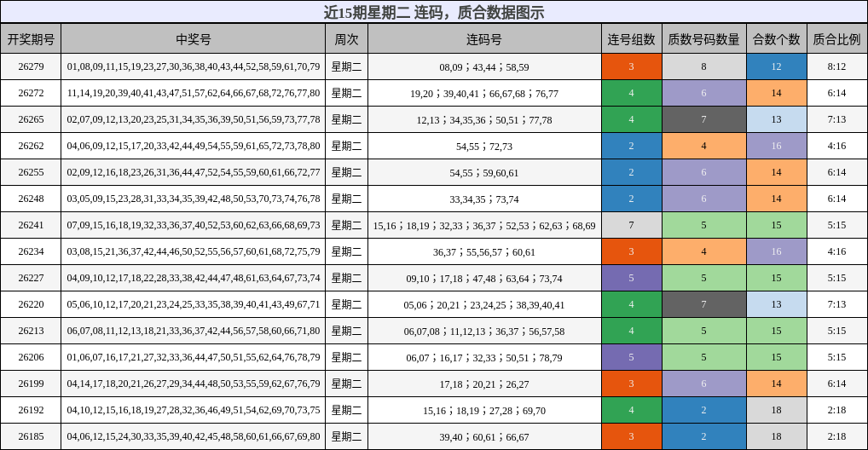868x450 pixels.
Task: Select draw number 26265
Action: click(x=31, y=119)
